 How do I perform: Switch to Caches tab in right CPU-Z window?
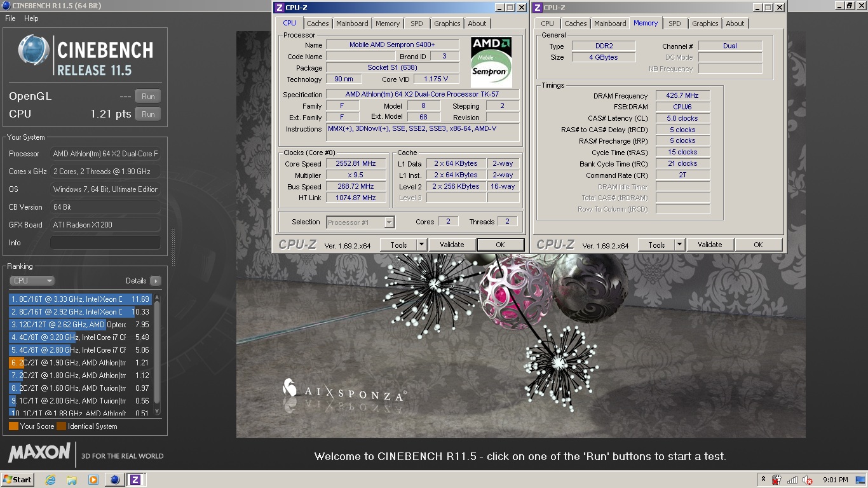click(x=576, y=24)
